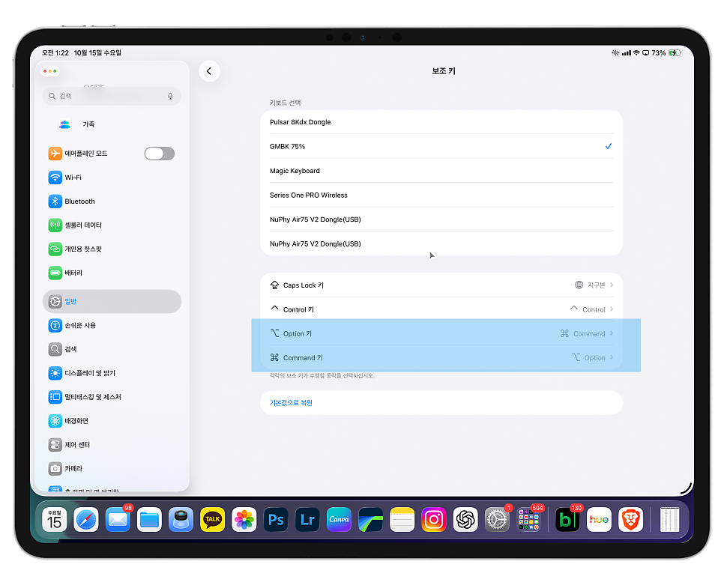
Task: Launch Lightroom from the dock
Action: [307, 520]
